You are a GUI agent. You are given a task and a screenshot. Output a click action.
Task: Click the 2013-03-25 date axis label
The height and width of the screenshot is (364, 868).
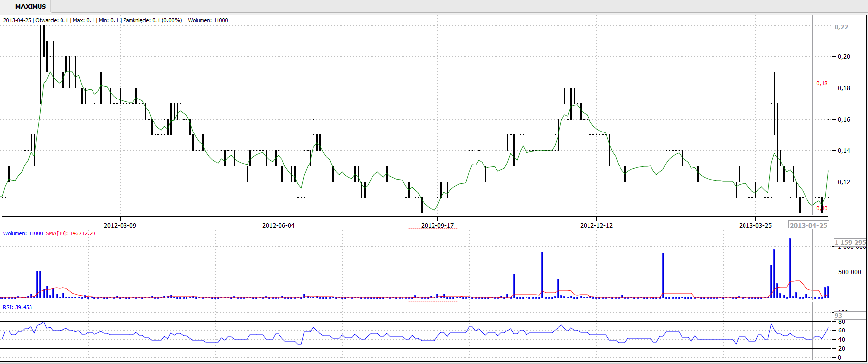point(755,225)
